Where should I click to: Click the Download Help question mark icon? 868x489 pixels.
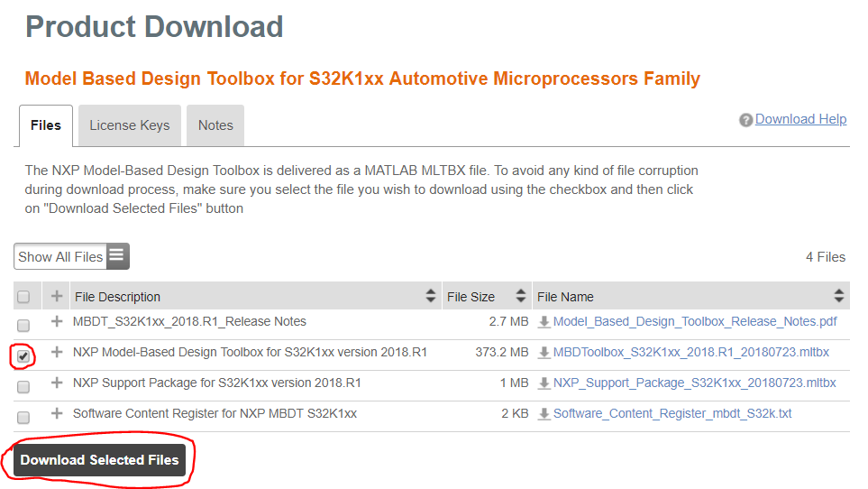(x=745, y=120)
